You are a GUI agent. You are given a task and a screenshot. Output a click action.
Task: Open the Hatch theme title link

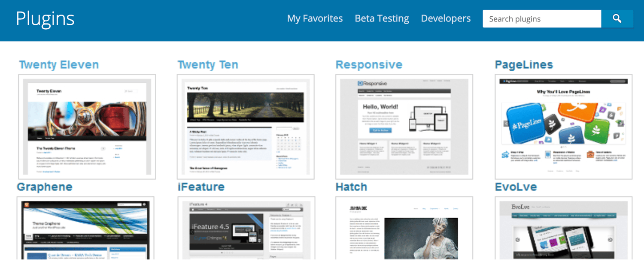[351, 187]
